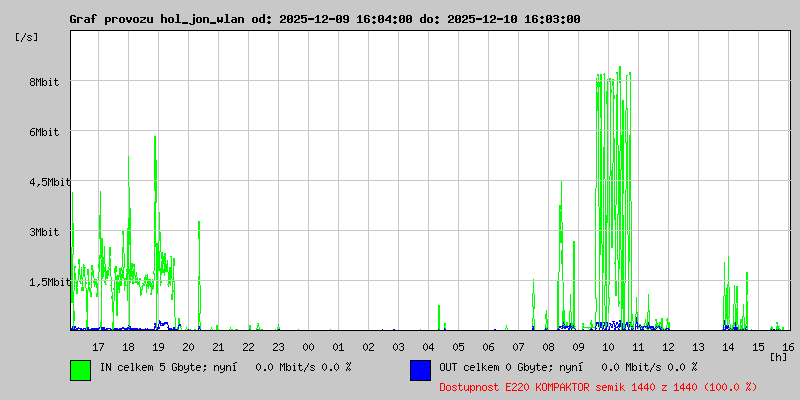
Task: Click hour label '08' on x-axis
Action: [548, 347]
